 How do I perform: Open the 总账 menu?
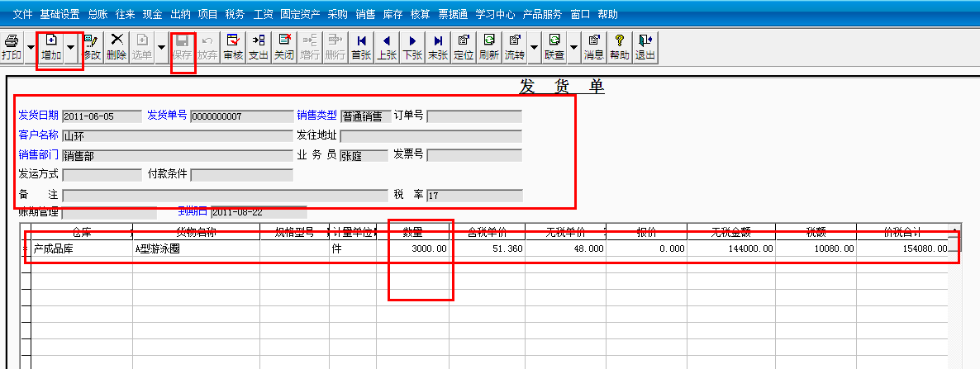click(x=98, y=14)
